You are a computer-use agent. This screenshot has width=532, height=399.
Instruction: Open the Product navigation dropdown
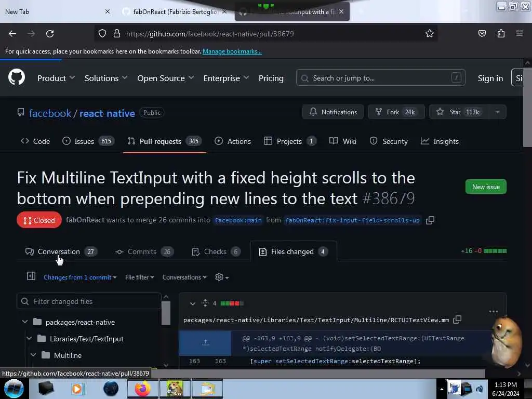(56, 78)
